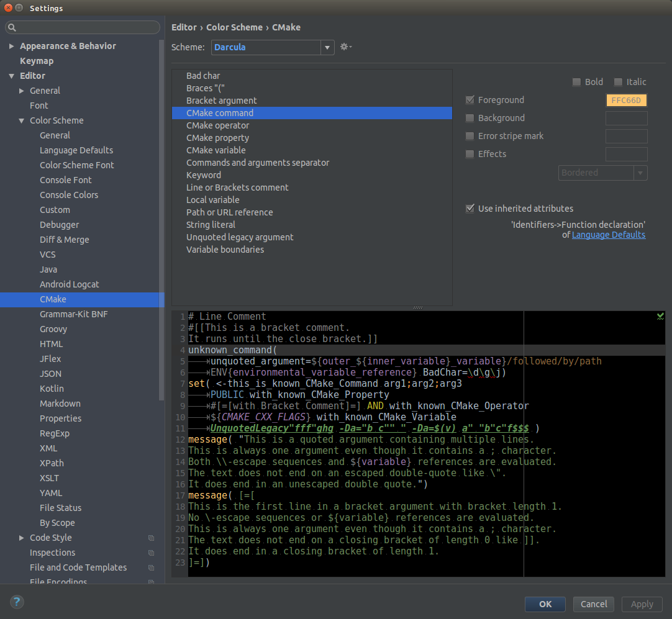Select Unquoted legacy argument

(x=312, y=237)
